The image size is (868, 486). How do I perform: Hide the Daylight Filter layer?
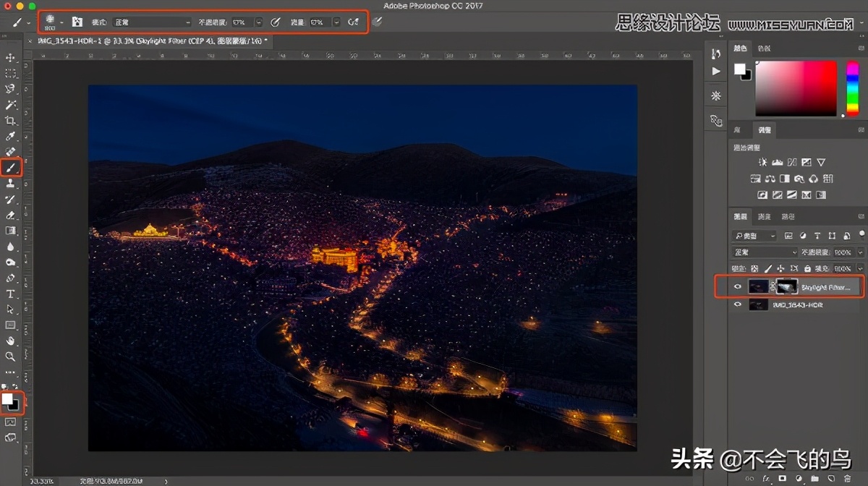(737, 286)
